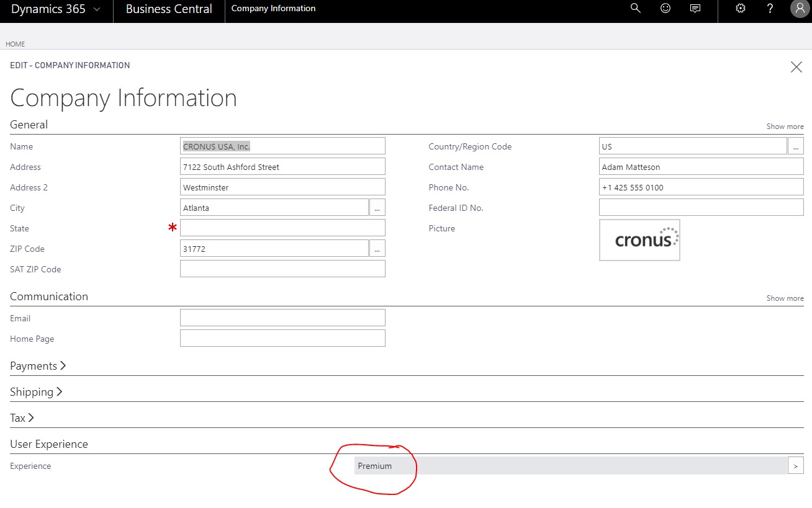Open the Experience selection arrow button
The height and width of the screenshot is (508, 812).
796,466
